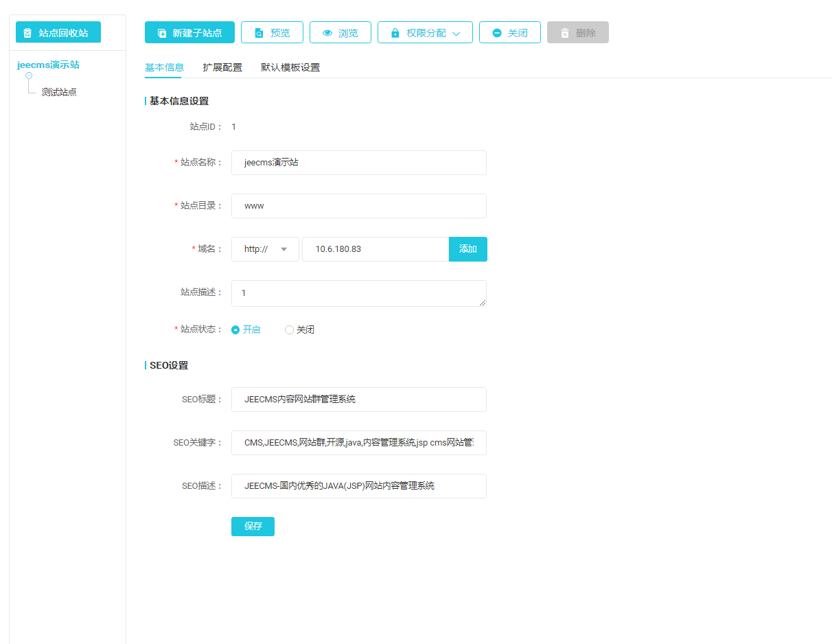Click the 浏览 button label
Image resolution: width=832 pixels, height=644 pixels.
coord(348,33)
